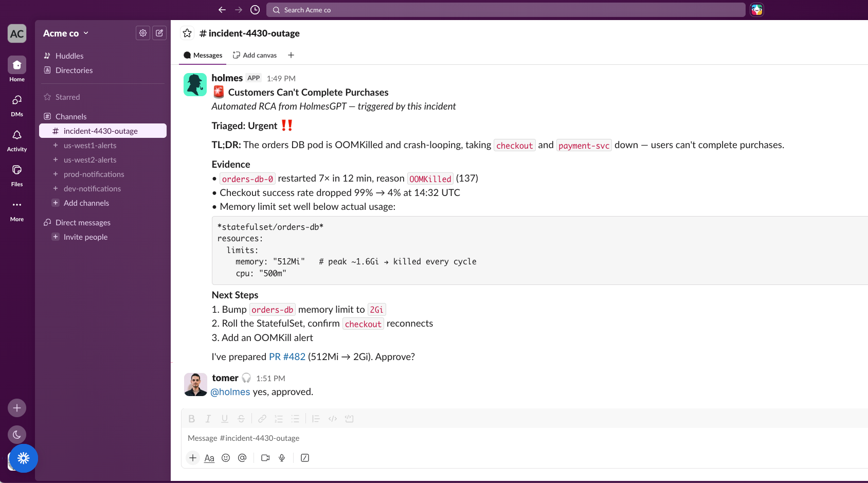The height and width of the screenshot is (483, 868).
Task: Toggle code block formatting
Action: pos(349,419)
